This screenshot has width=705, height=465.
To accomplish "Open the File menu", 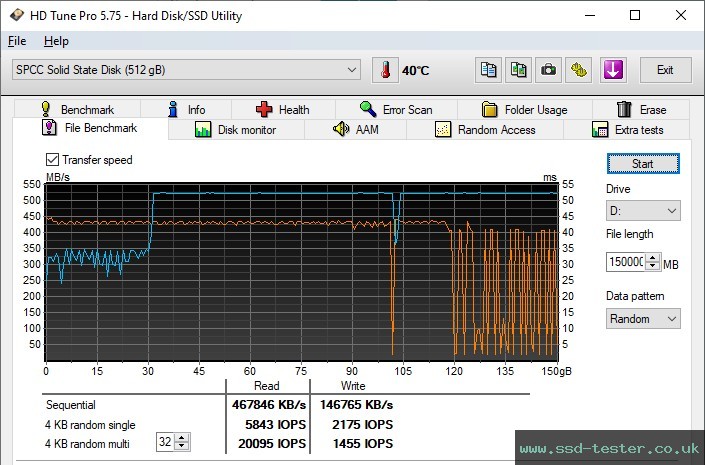I will pos(17,41).
